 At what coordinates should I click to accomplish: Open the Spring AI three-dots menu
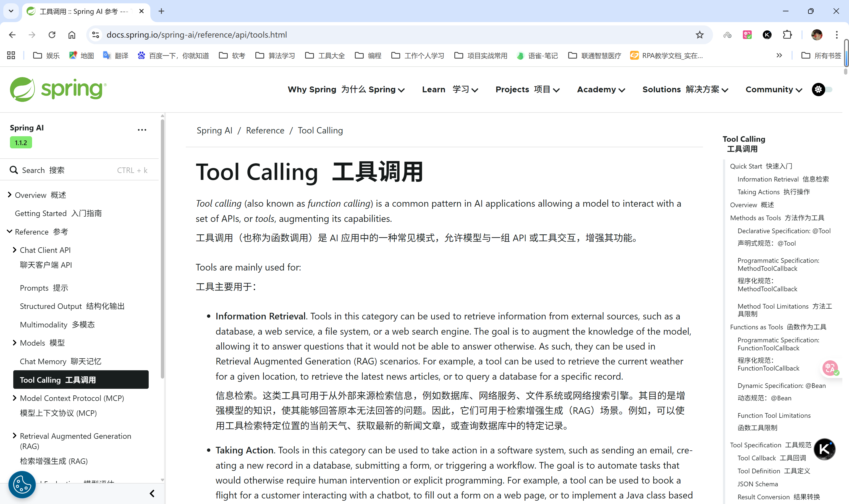(142, 130)
